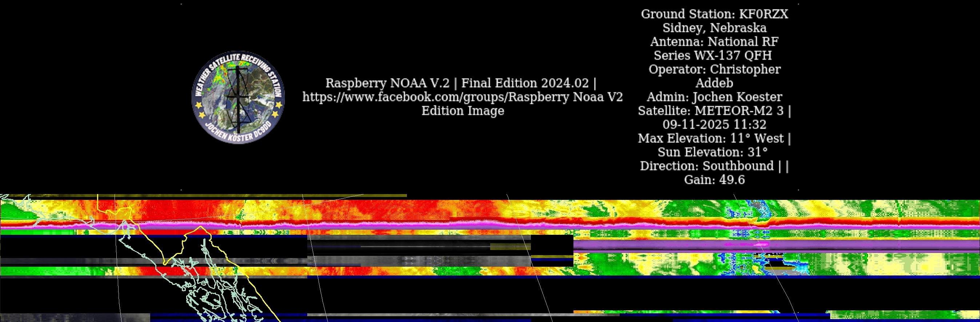980x322 pixels.
Task: Select the Direction: Southbound text
Action: [x=707, y=166]
